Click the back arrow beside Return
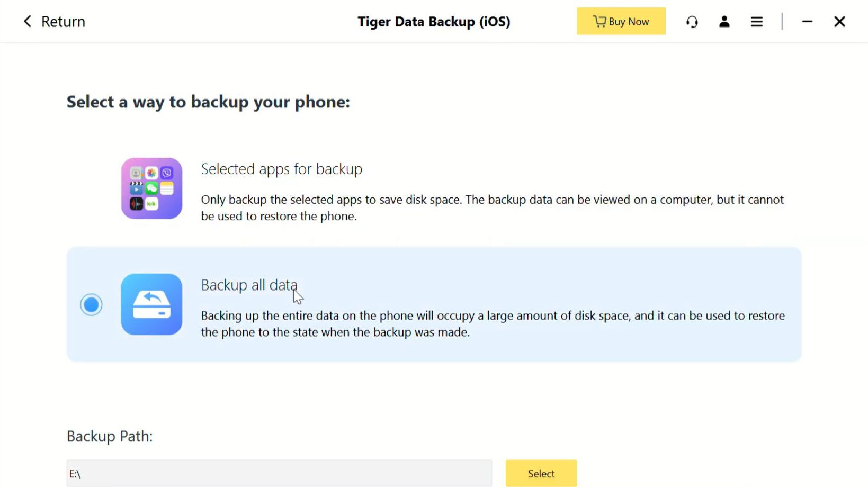Image resolution: width=868 pixels, height=487 pixels. click(x=28, y=22)
